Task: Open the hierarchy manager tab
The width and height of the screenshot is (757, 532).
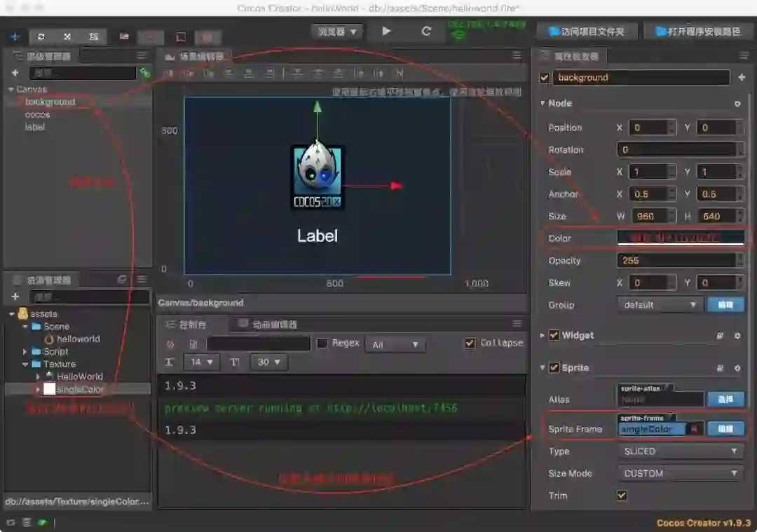Action: [43, 57]
